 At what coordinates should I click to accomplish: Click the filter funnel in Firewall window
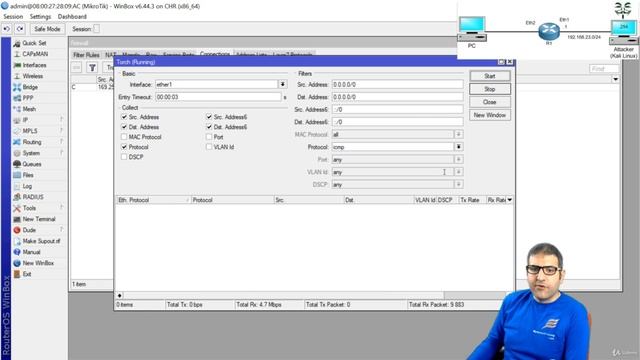[92, 68]
